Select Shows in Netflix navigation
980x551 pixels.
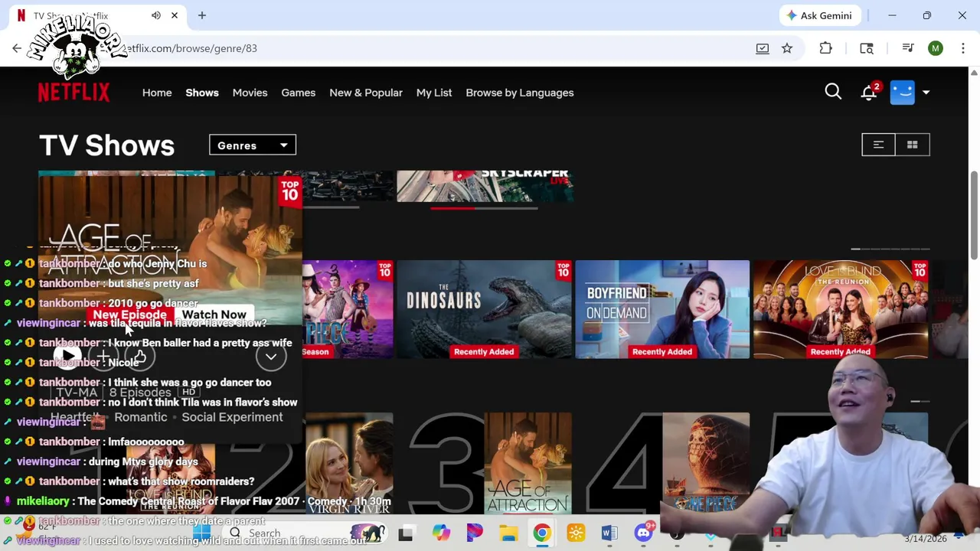[x=202, y=93]
